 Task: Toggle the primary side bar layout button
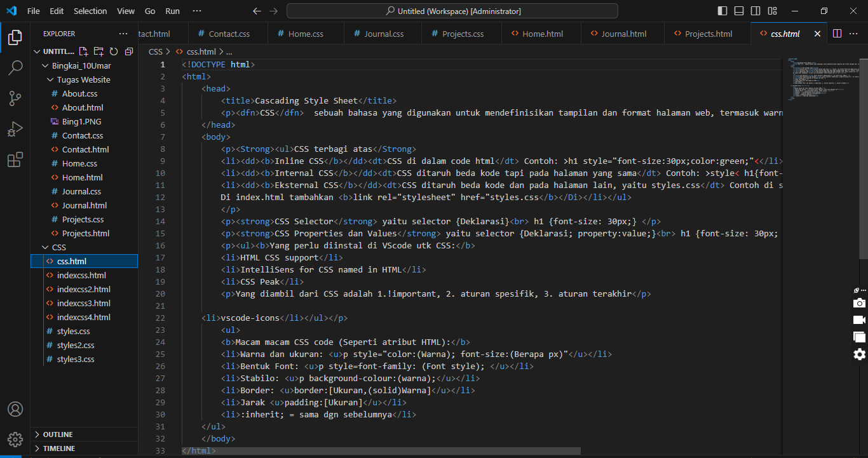pos(722,11)
